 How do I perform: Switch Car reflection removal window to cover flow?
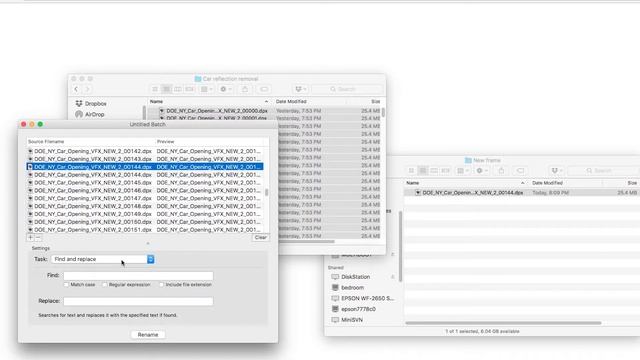(x=189, y=89)
